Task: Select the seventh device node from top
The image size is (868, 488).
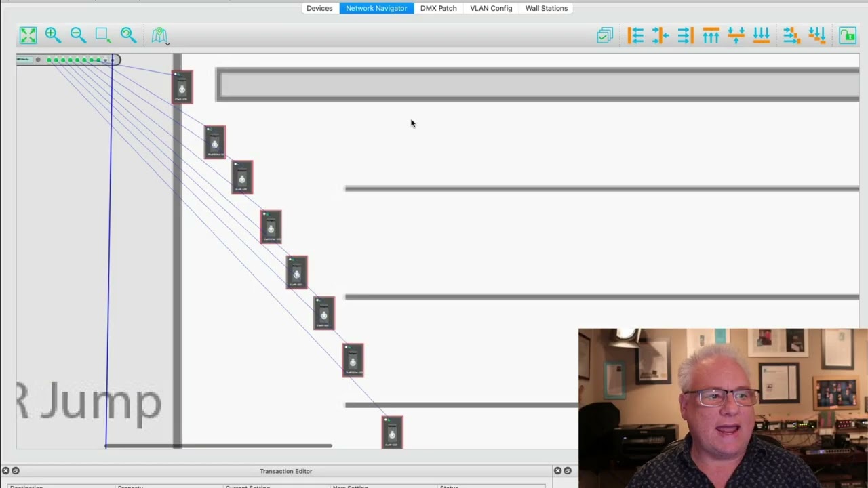Action: click(353, 360)
